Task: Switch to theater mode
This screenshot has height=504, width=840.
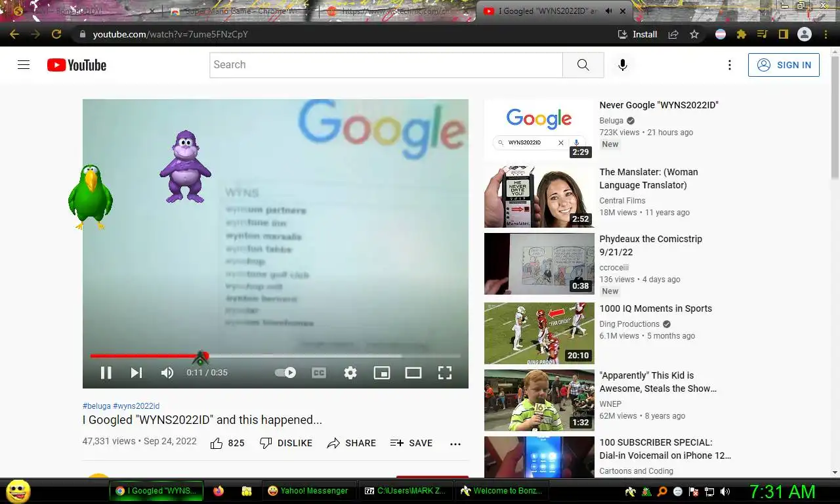Action: 413,373
